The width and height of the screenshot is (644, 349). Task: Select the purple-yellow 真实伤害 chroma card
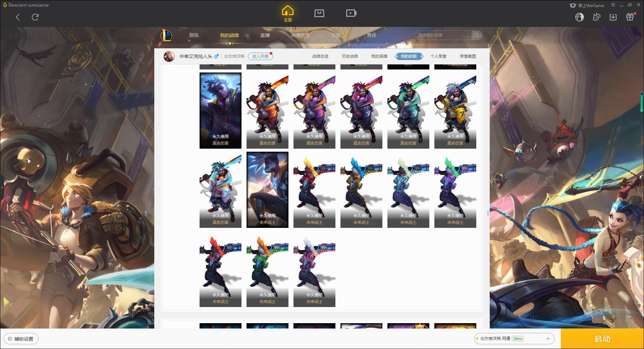pos(314,110)
